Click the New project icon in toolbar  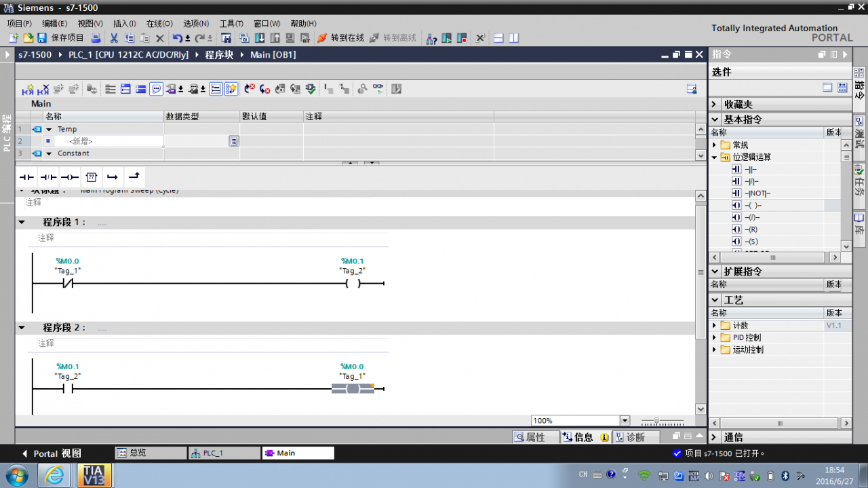coord(14,38)
